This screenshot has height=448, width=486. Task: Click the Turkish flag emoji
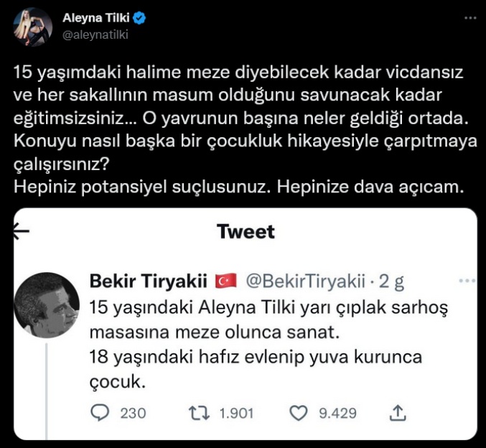(226, 280)
